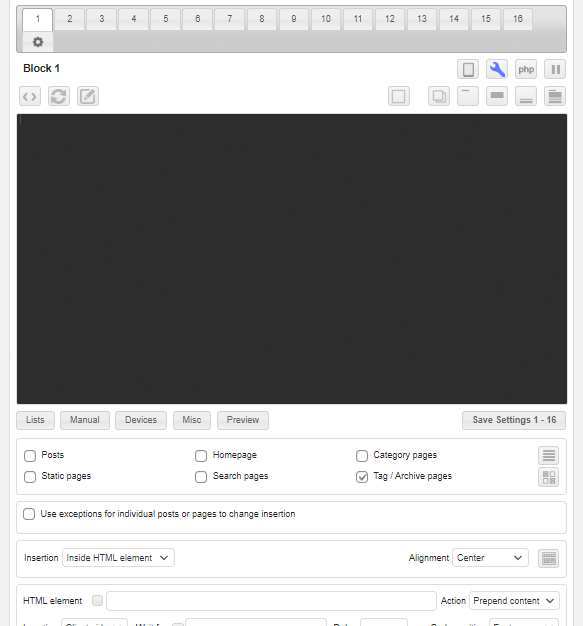Open the Preview button
The image size is (583, 626).
tap(243, 420)
